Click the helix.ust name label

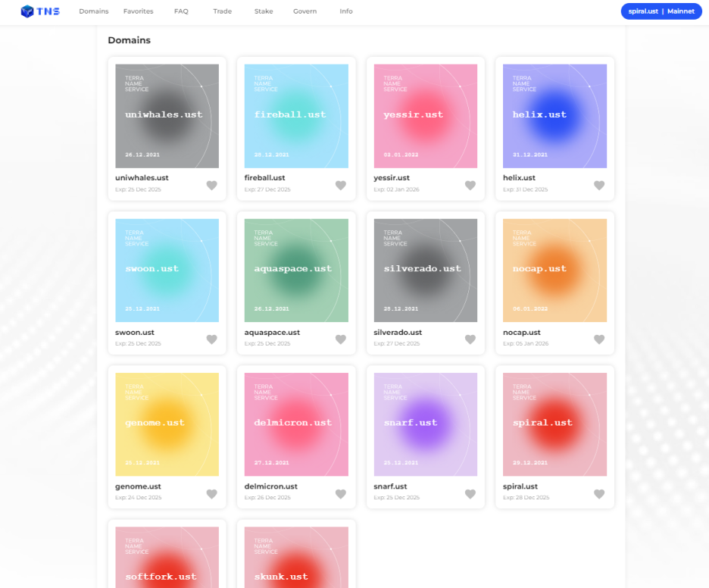click(519, 178)
